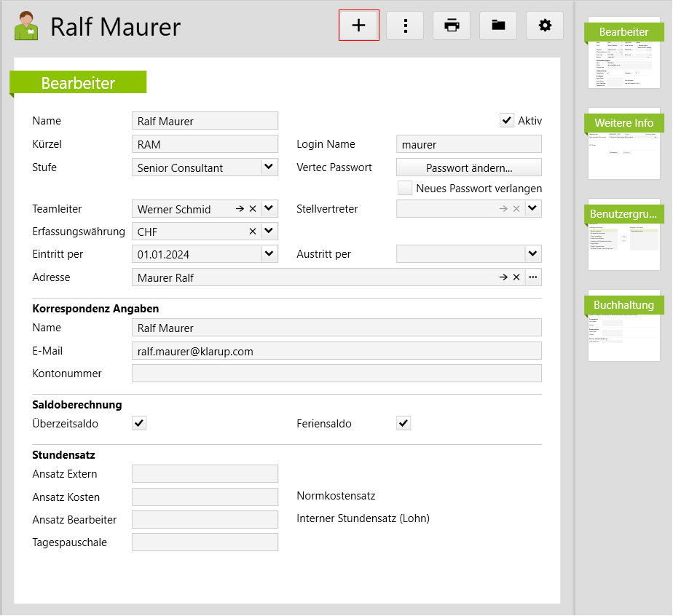The height and width of the screenshot is (616, 673).
Task: Open the Eintritt per date dropdown
Action: pyautogui.click(x=269, y=254)
